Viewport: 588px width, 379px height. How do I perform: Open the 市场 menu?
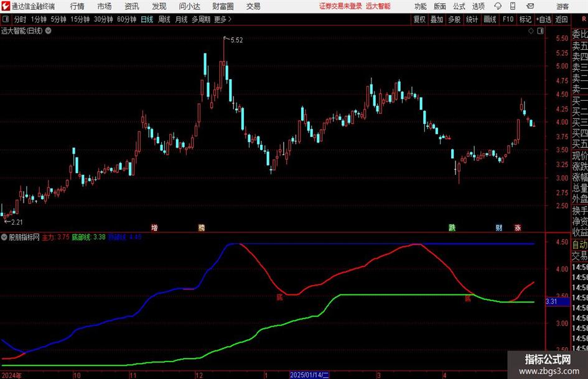[105, 6]
